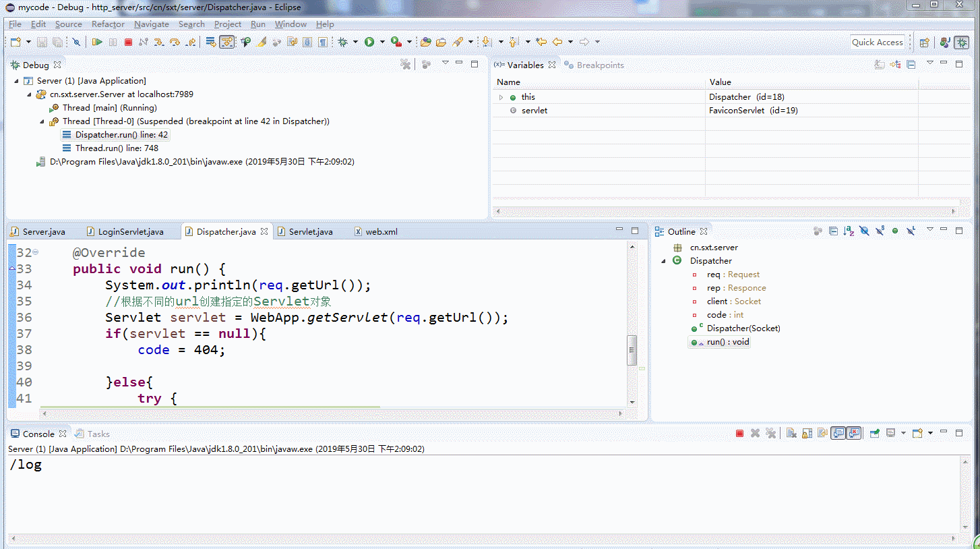This screenshot has width=980, height=549.
Task: Open the Run button dropdown arrow
Action: 382,42
